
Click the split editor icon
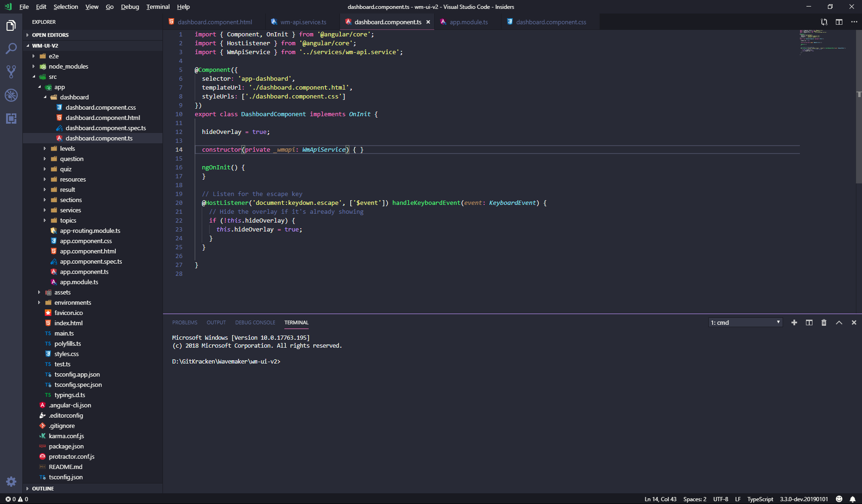pyautogui.click(x=839, y=22)
